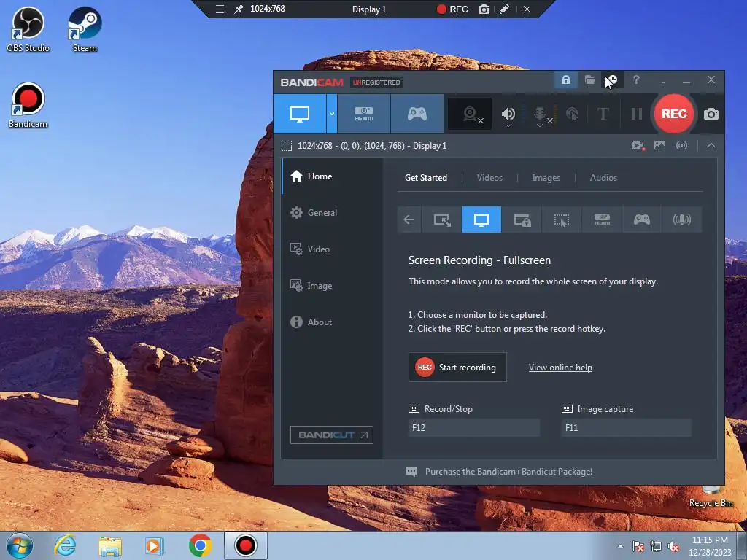Image resolution: width=747 pixels, height=560 pixels.
Task: Toggle speaker sound recording
Action: [508, 114]
